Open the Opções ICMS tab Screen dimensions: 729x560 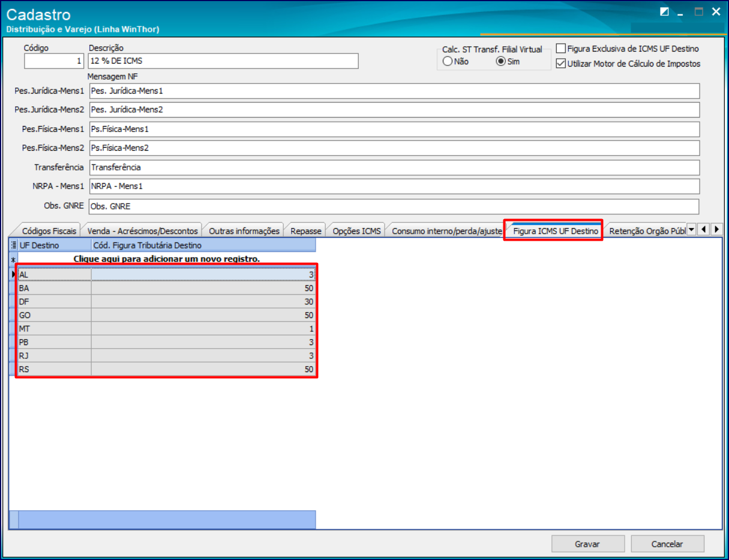356,230
